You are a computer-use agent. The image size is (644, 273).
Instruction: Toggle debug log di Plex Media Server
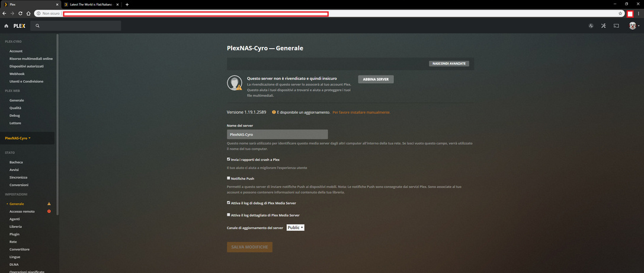click(229, 203)
